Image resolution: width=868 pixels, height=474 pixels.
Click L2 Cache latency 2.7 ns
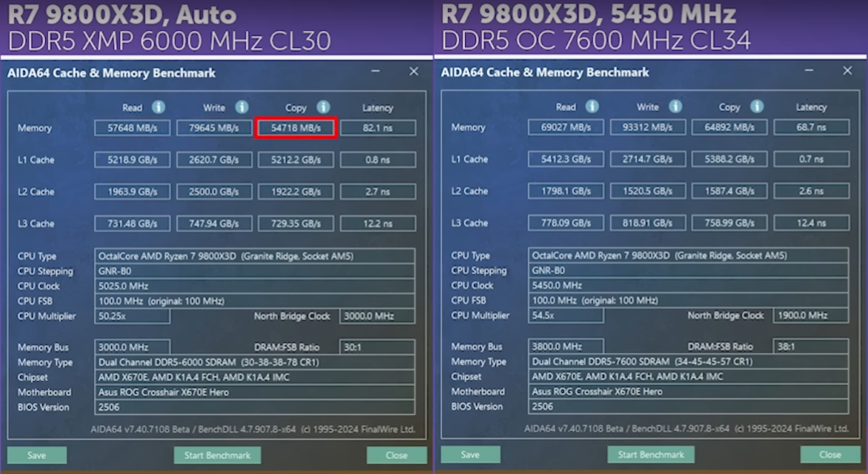(x=378, y=192)
